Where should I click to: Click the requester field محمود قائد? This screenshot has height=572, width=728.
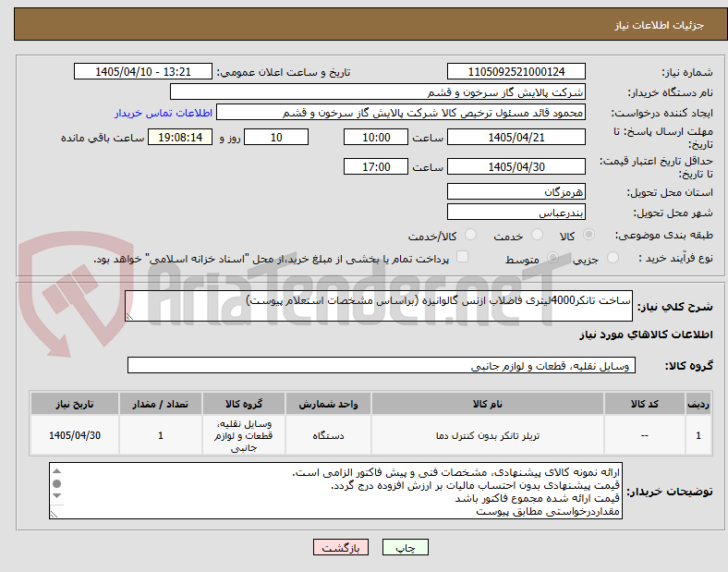pyautogui.click(x=401, y=113)
